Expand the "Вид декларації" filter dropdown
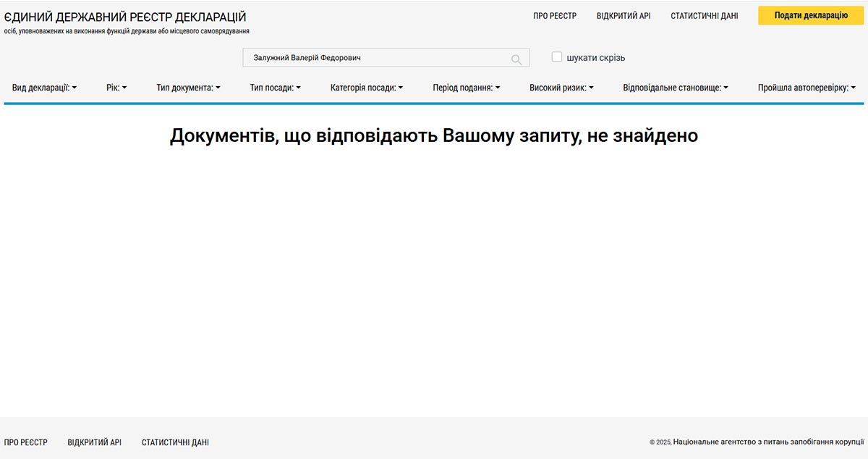This screenshot has width=868, height=459. (x=44, y=88)
